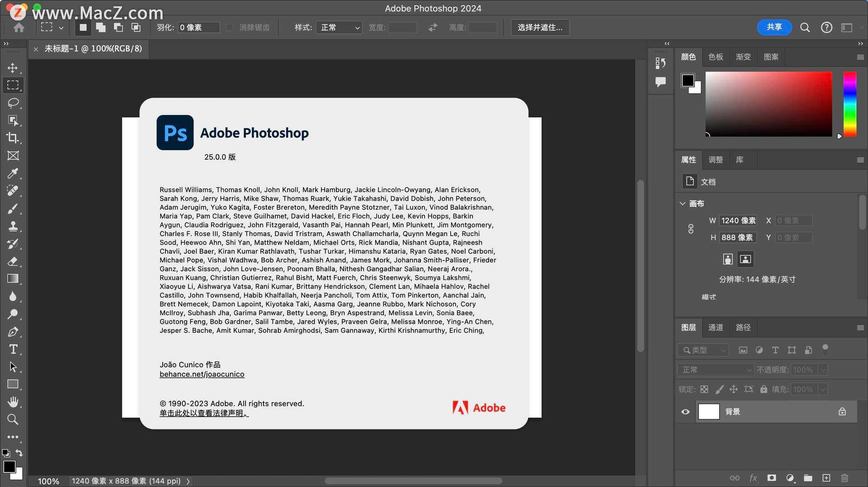The width and height of the screenshot is (868, 487).
Task: Select the History Brush tool
Action: click(x=13, y=244)
